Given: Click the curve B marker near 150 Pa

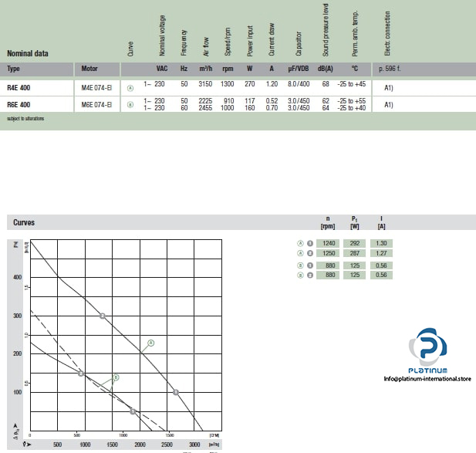Looking at the screenshot, I should click(x=81, y=374).
